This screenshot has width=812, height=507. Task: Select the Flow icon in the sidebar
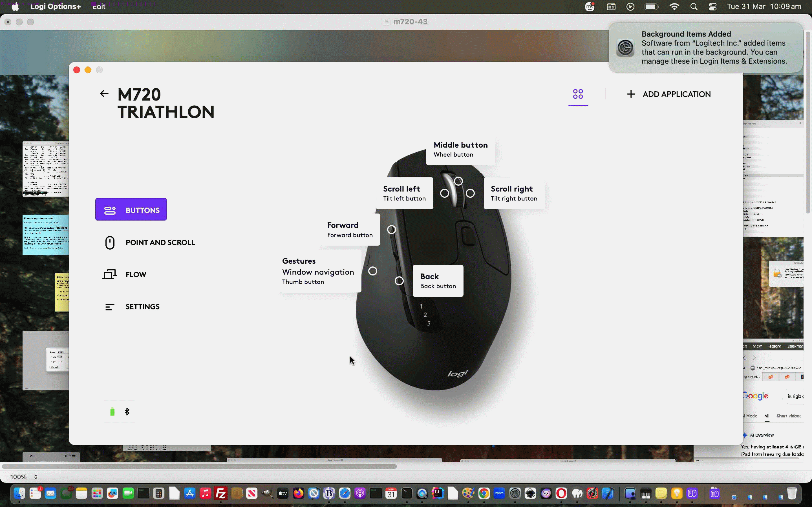[x=109, y=274]
